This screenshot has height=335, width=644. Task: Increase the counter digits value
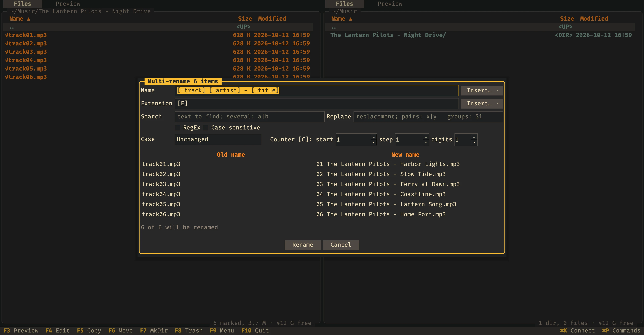point(474,137)
